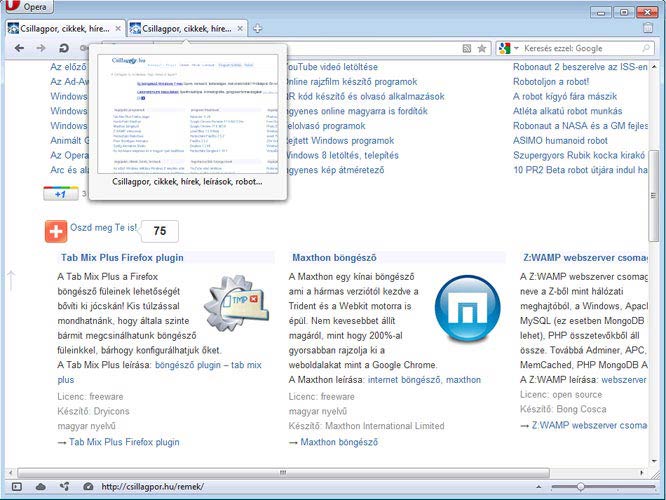
Task: Click the magnifier search icon
Action: click(646, 48)
